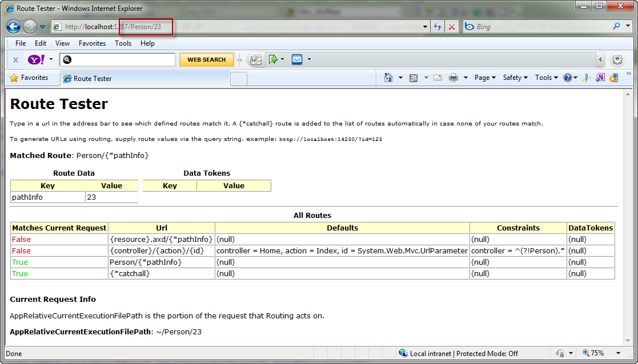Open the search provider dropdown arrow

tap(627, 27)
